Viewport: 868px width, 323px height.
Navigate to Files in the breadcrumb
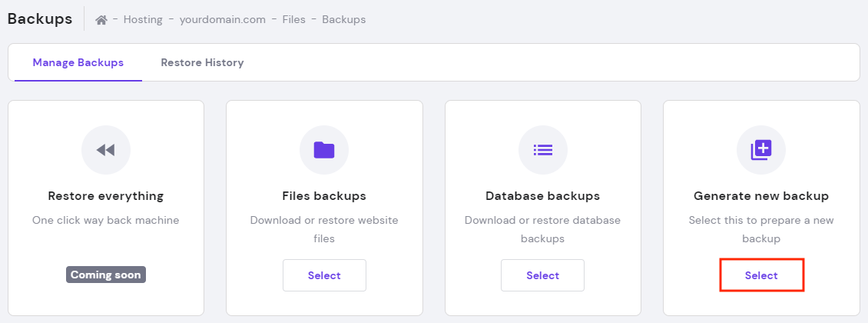click(x=294, y=20)
